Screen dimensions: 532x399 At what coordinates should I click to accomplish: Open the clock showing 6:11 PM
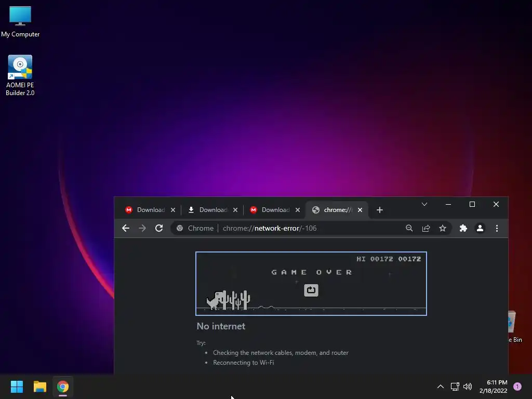494,387
